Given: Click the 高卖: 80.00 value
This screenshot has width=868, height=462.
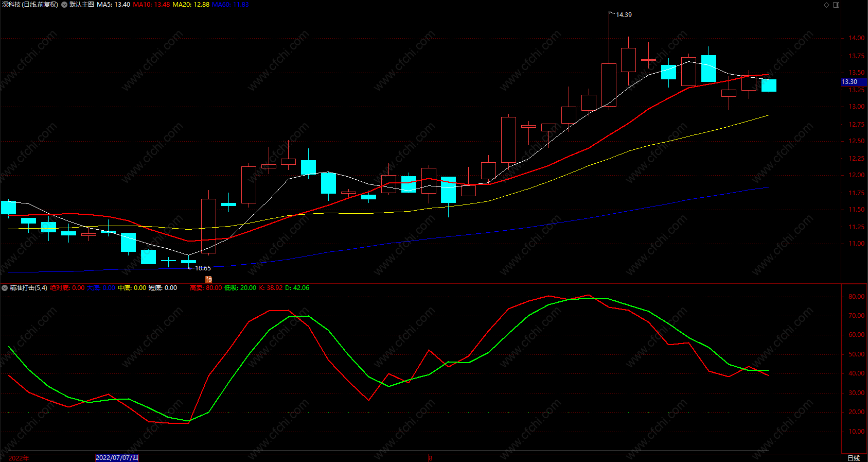Looking at the screenshot, I should (206, 288).
